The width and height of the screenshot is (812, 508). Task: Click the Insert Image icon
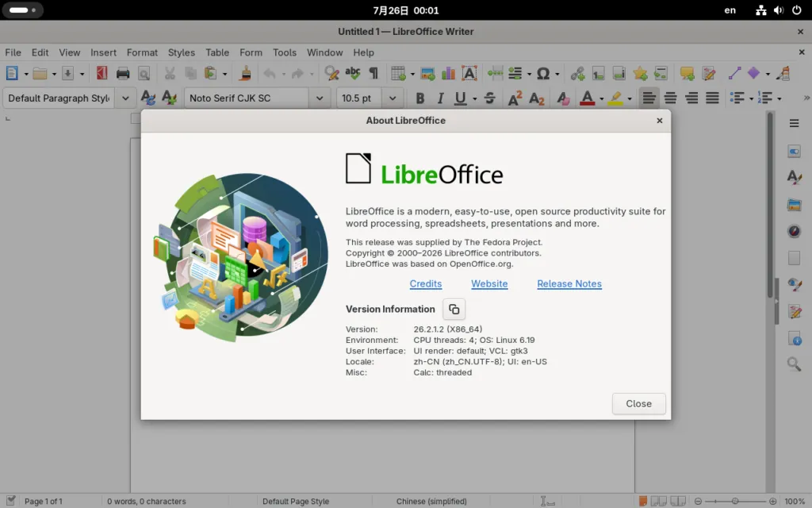[x=427, y=73]
